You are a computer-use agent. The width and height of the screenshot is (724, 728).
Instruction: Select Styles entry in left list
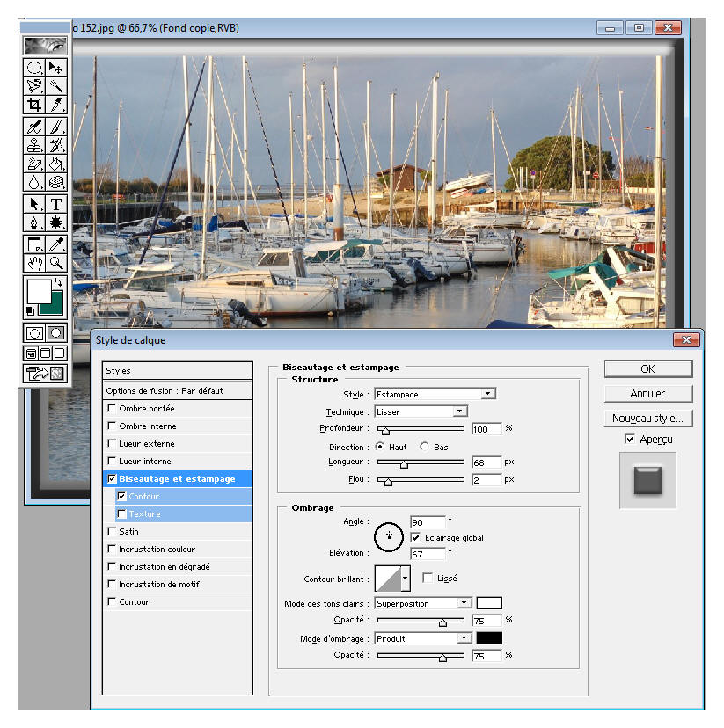(178, 370)
